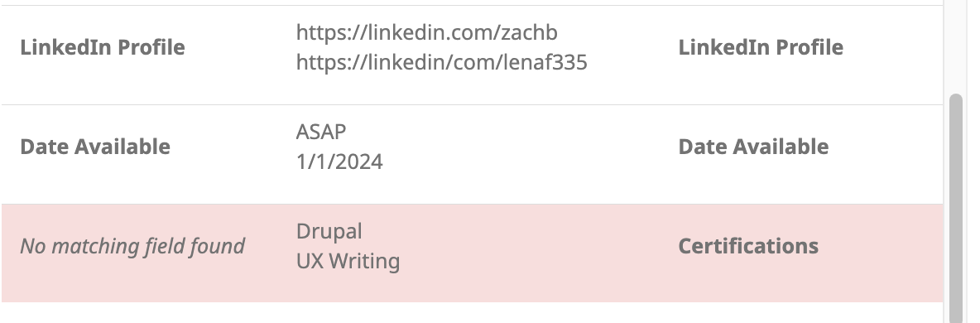Select the 1/1/2024 sample date
980x323 pixels.
[x=339, y=161]
